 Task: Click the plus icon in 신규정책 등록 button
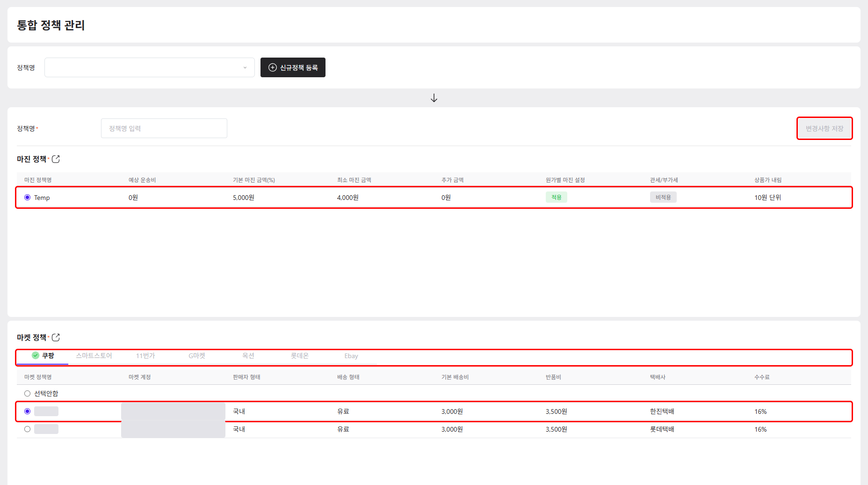[273, 67]
